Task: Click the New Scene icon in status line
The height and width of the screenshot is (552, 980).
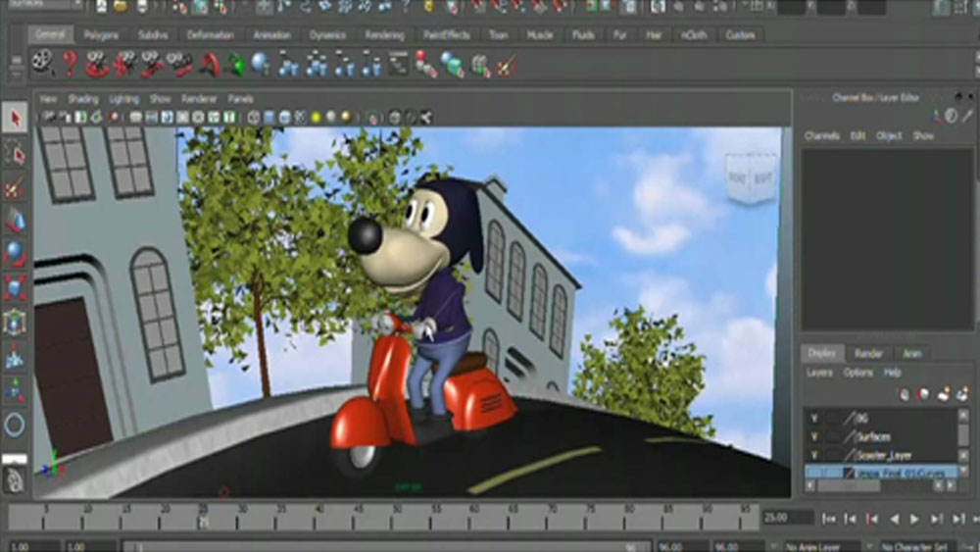Action: [x=101, y=7]
